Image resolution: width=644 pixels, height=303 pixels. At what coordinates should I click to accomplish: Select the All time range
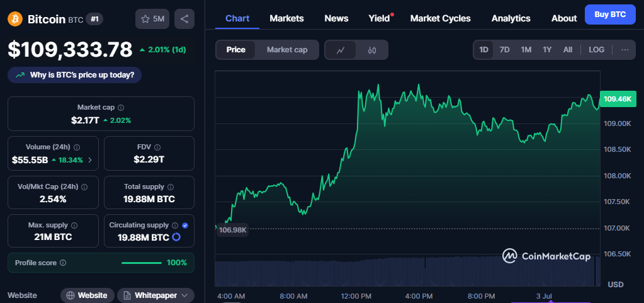568,50
